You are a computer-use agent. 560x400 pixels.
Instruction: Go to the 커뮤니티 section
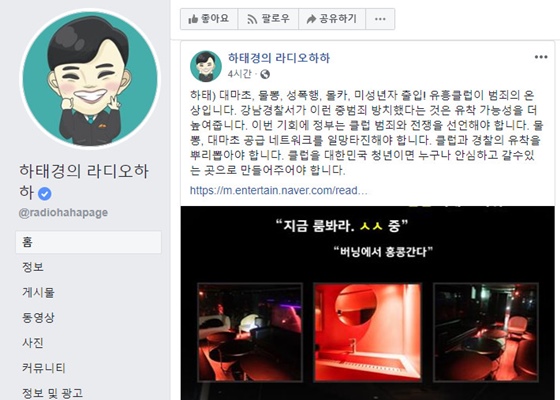tap(44, 368)
